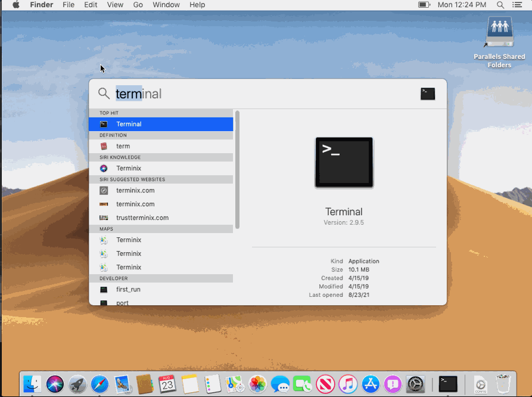Open News from the Dock
The image size is (532, 397).
325,384
